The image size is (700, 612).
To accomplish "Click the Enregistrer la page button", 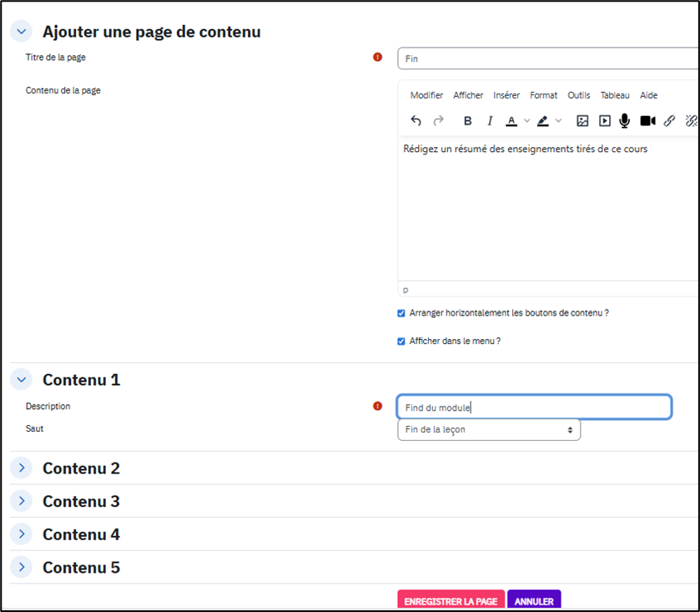I will (451, 601).
